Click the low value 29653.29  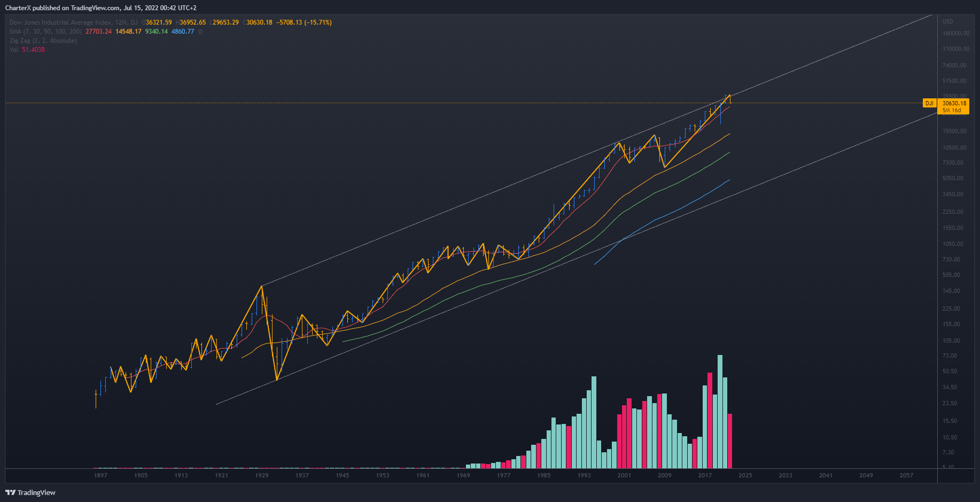[225, 22]
